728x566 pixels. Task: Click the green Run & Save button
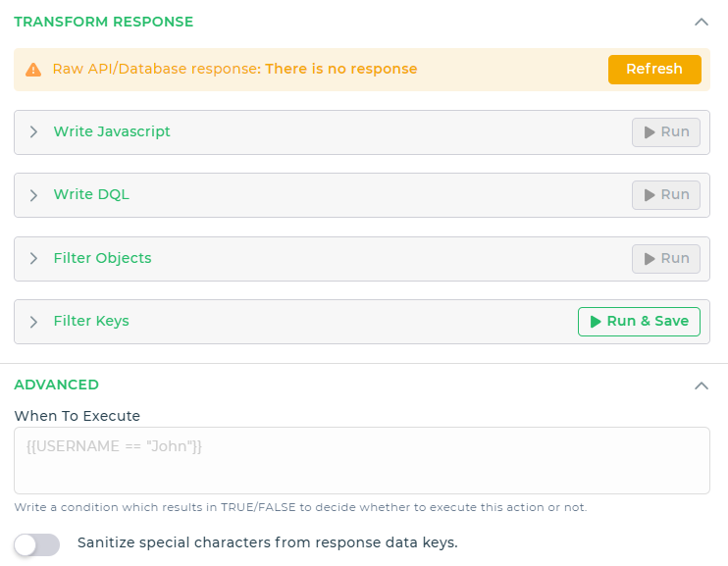tap(639, 322)
